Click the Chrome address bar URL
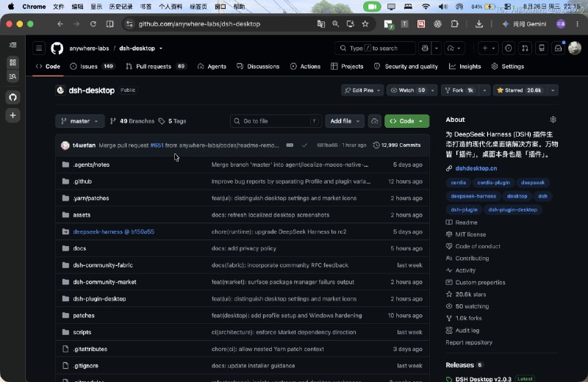Viewport: 588px width, 382px height. [199, 24]
